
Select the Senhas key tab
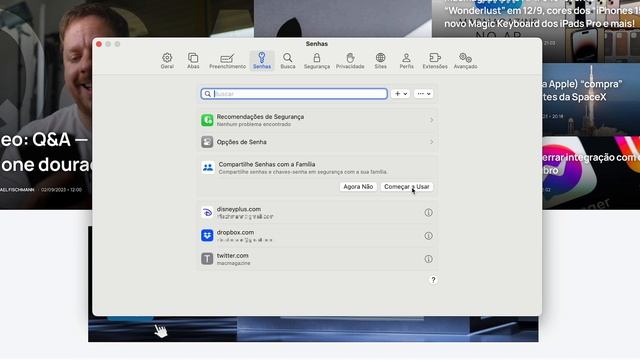click(x=262, y=61)
